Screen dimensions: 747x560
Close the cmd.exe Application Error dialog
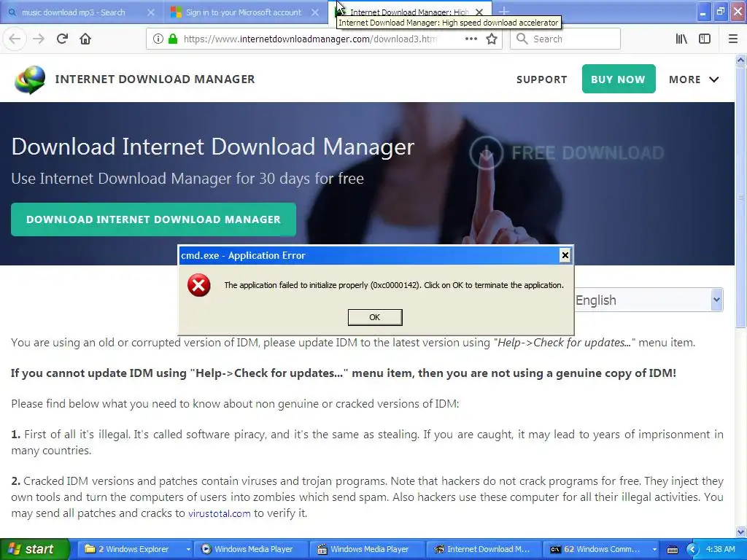coord(565,255)
